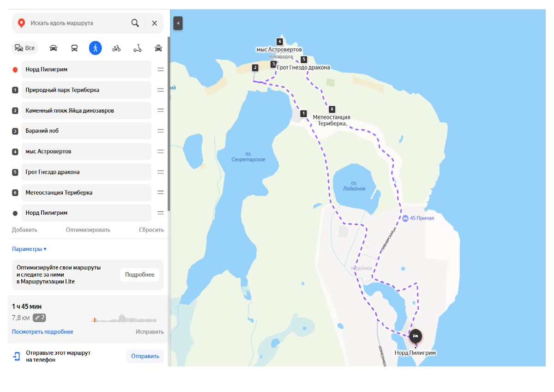
Task: Click waypoint field Каменный пляж Яйца динозавров
Action: point(86,111)
